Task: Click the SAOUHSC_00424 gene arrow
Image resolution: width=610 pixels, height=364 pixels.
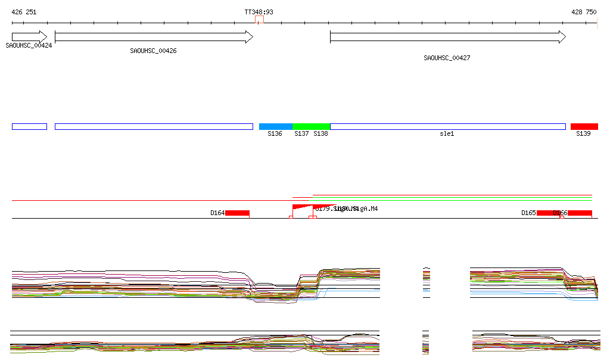Action: pos(29,36)
